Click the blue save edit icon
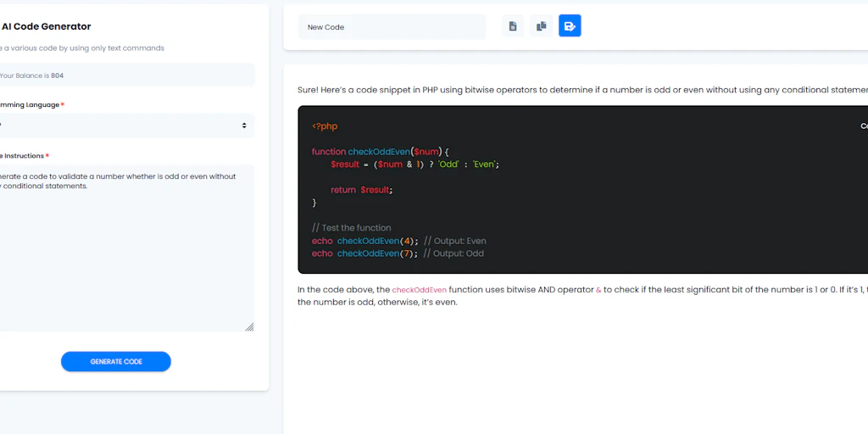 pyautogui.click(x=570, y=26)
